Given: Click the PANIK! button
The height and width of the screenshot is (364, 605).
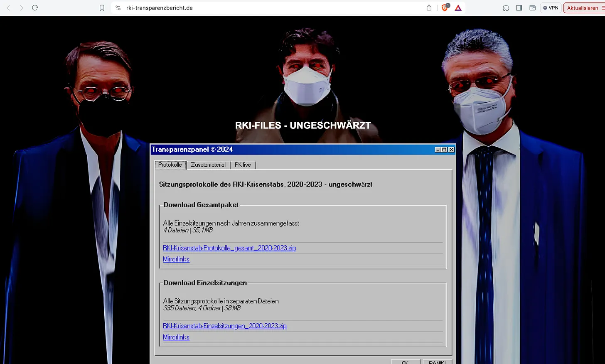Looking at the screenshot, I should coord(437,362).
